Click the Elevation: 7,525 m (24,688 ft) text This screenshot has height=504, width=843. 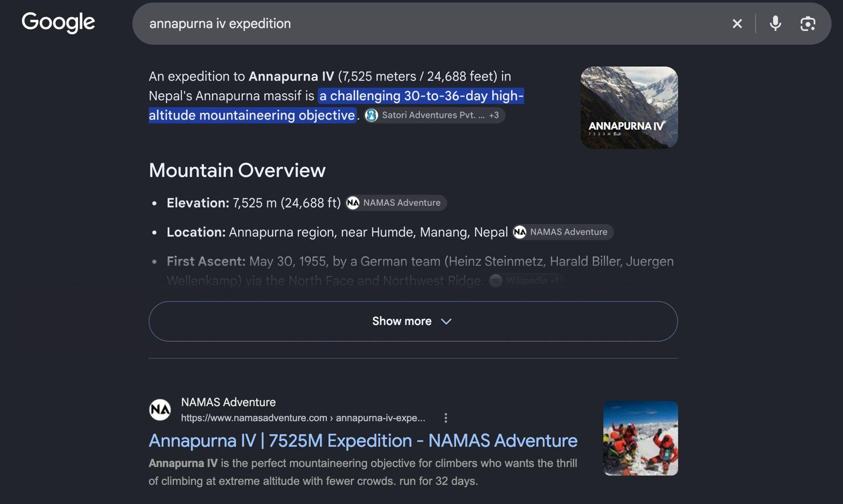tap(253, 203)
